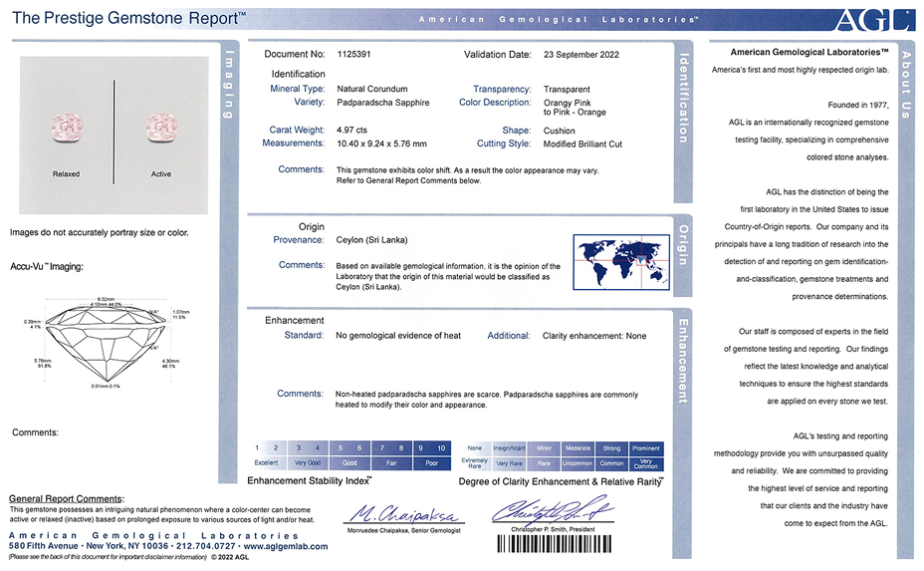Image resolution: width=924 pixels, height=571 pixels.
Task: Click 'Accu-Vu Imaging:' label
Action: pyautogui.click(x=47, y=267)
